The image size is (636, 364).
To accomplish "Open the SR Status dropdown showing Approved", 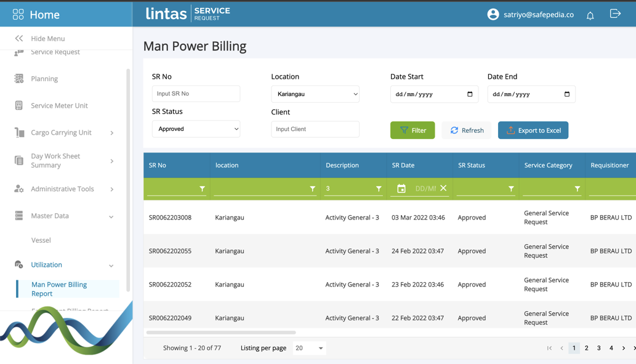I will point(196,129).
